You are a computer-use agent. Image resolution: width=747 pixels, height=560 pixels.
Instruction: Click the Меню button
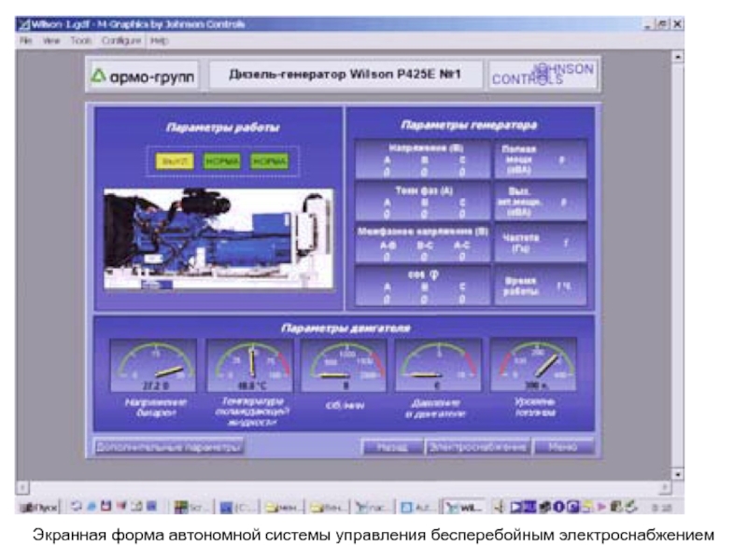click(x=564, y=447)
